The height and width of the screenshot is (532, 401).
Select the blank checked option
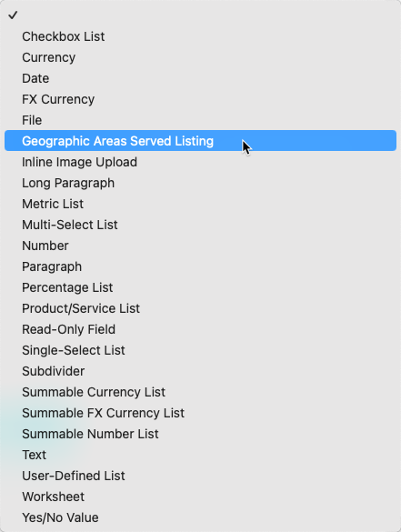pyautogui.click(x=200, y=15)
